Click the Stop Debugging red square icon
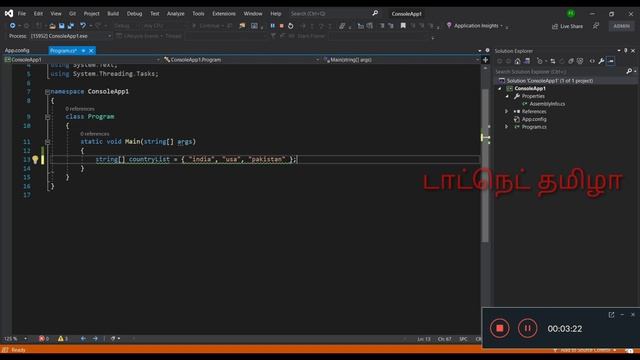The height and width of the screenshot is (360, 640). pos(282,26)
